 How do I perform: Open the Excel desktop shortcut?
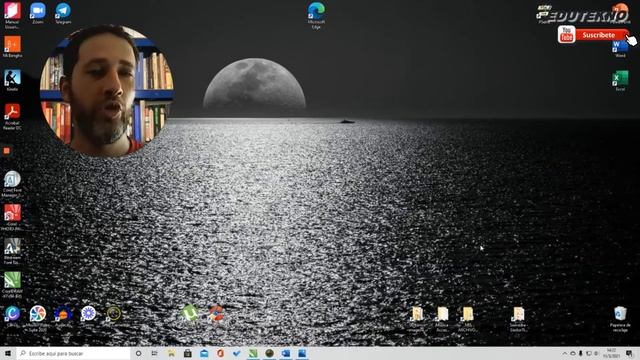620,80
